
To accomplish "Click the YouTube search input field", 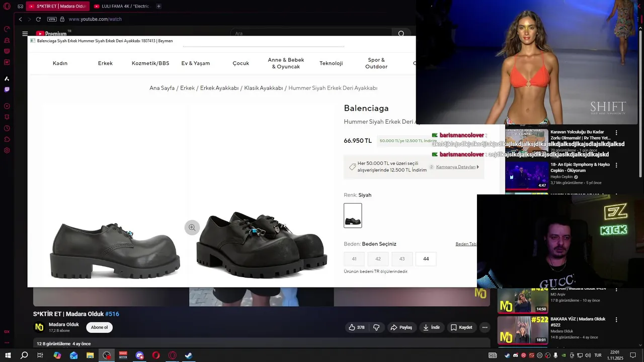I will (311, 34).
